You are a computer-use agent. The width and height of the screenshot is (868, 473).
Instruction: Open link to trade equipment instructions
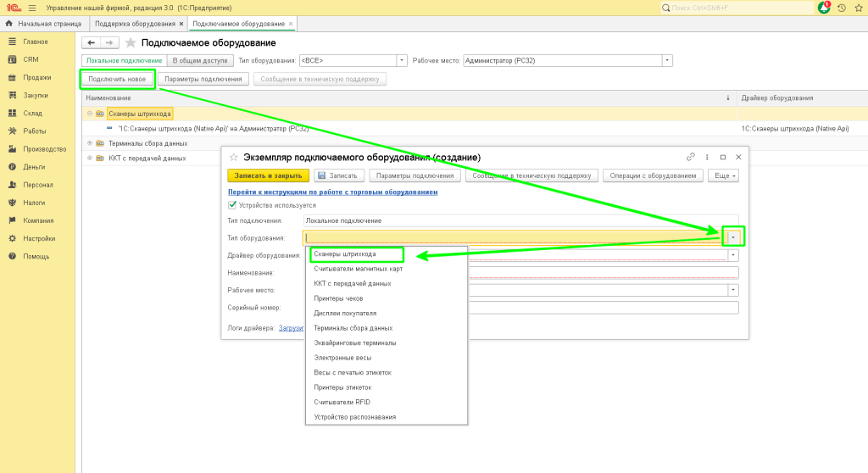332,192
